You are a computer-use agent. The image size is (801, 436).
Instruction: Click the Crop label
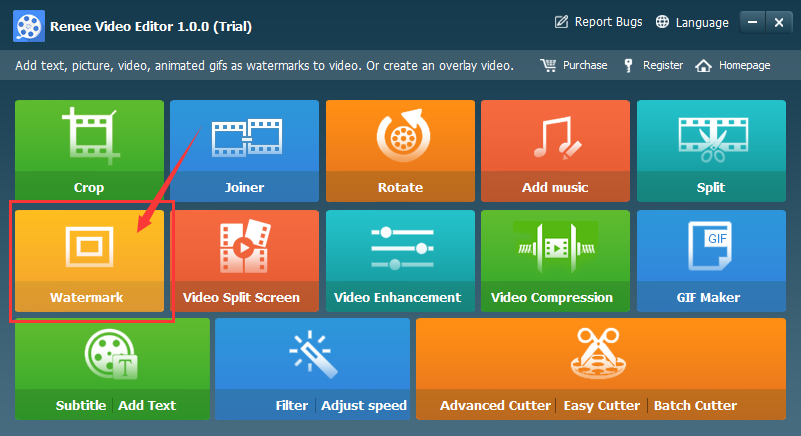coord(89,188)
